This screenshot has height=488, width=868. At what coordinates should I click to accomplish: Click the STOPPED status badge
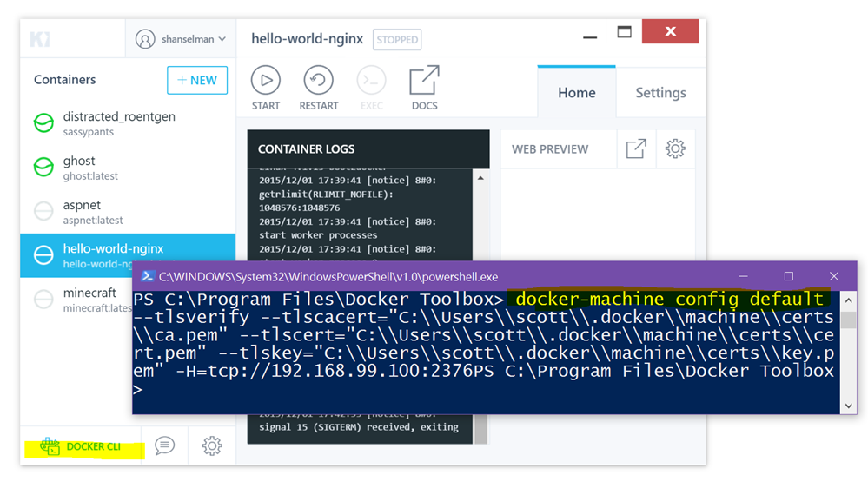click(397, 39)
